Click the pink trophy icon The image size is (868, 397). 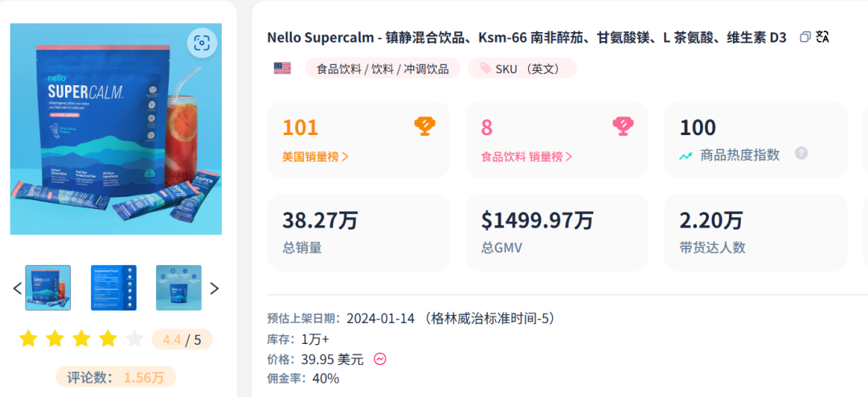623,127
